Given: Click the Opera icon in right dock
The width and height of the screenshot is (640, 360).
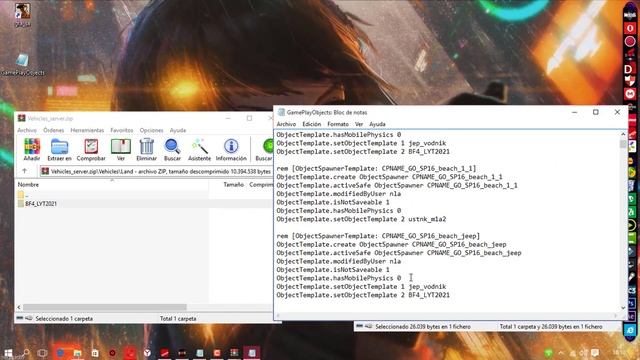Looking at the screenshot, I should pyautogui.click(x=630, y=28).
